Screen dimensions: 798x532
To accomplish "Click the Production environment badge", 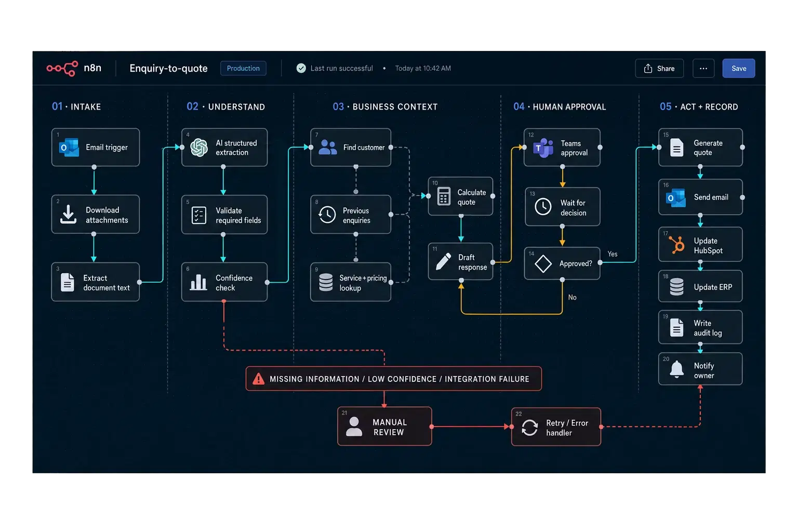I will click(243, 69).
